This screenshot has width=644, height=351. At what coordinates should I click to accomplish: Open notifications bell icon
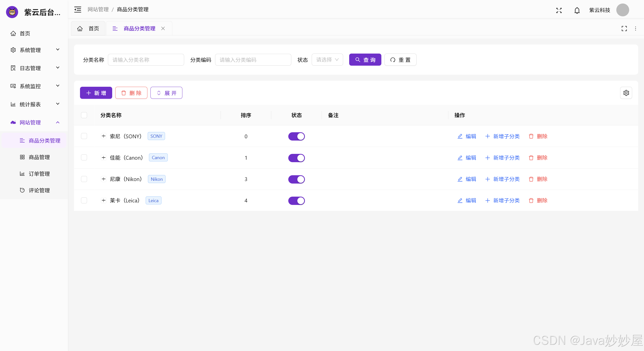577,10
